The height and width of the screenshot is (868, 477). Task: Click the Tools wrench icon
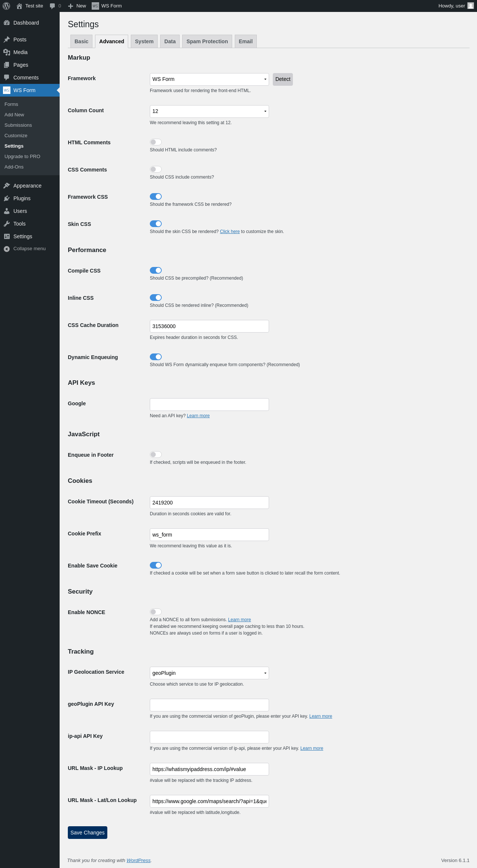pos(7,224)
